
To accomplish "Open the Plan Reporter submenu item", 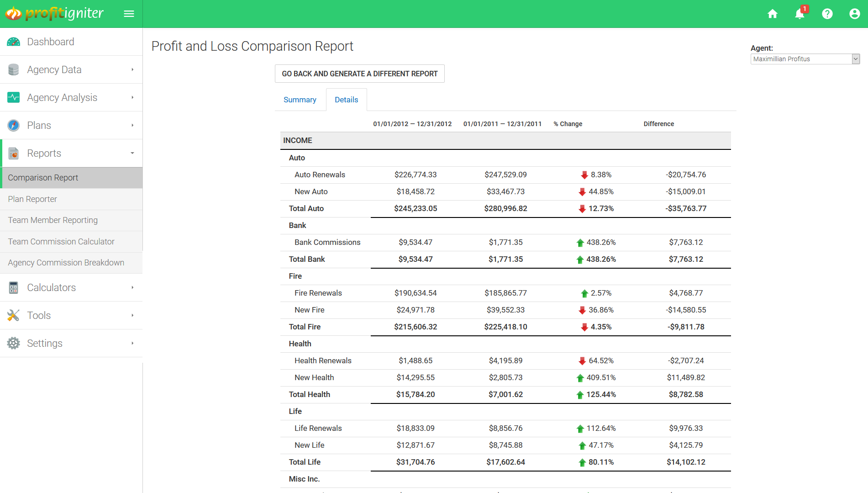I will [x=32, y=199].
